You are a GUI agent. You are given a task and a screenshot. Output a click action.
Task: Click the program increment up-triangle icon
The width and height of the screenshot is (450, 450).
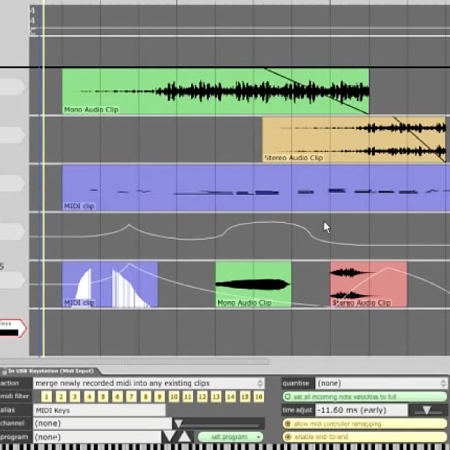click(184, 437)
